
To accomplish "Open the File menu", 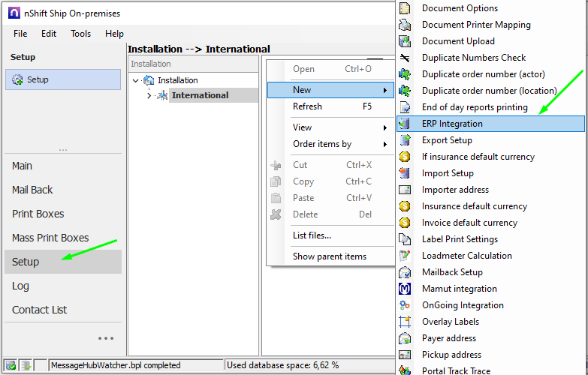I will [x=20, y=34].
